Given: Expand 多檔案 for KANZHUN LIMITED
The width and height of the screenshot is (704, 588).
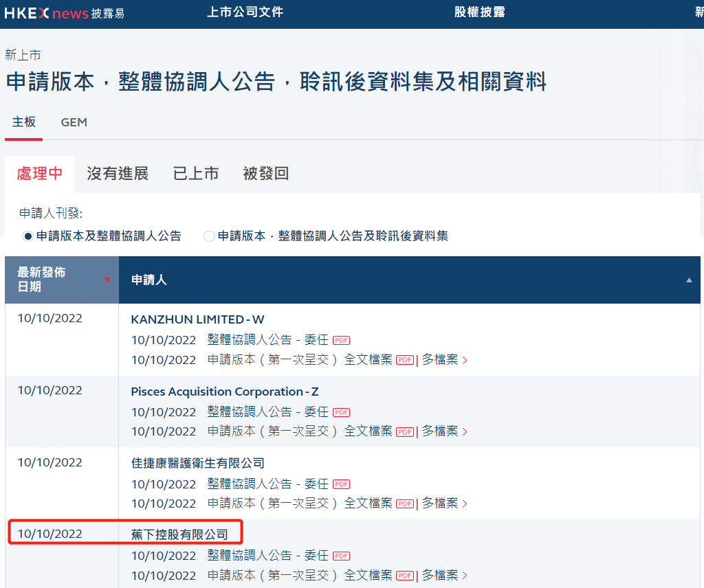Looking at the screenshot, I should [444, 360].
